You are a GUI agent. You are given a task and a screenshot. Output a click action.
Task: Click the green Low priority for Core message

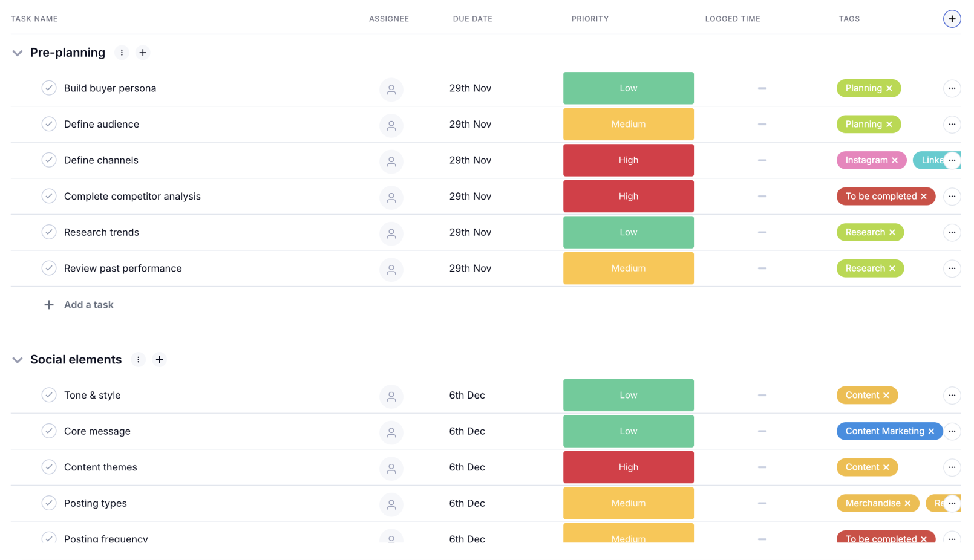628,431
